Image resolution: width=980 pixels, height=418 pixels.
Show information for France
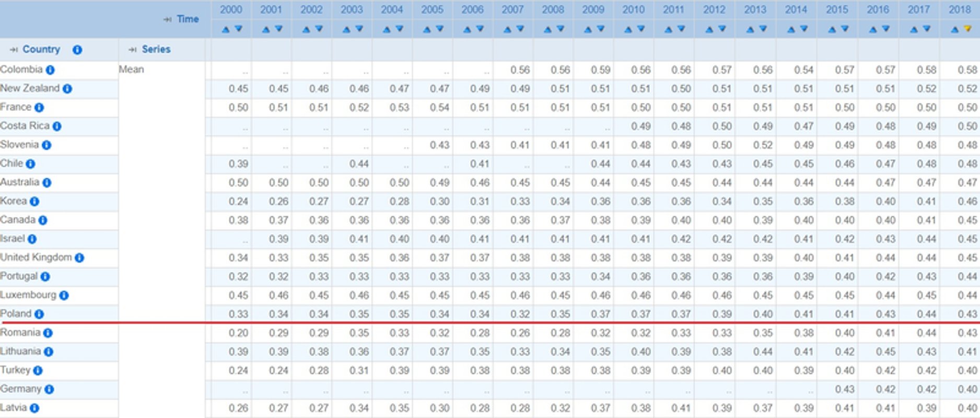pos(39,108)
